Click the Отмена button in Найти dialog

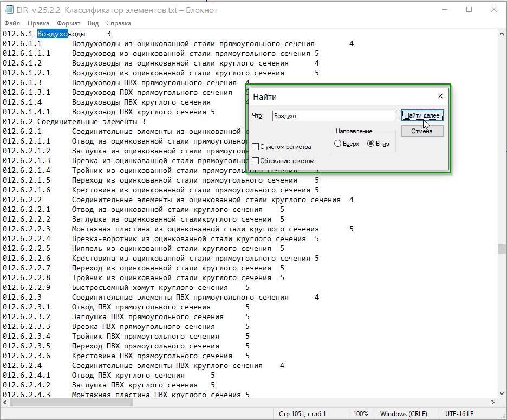[x=422, y=131]
